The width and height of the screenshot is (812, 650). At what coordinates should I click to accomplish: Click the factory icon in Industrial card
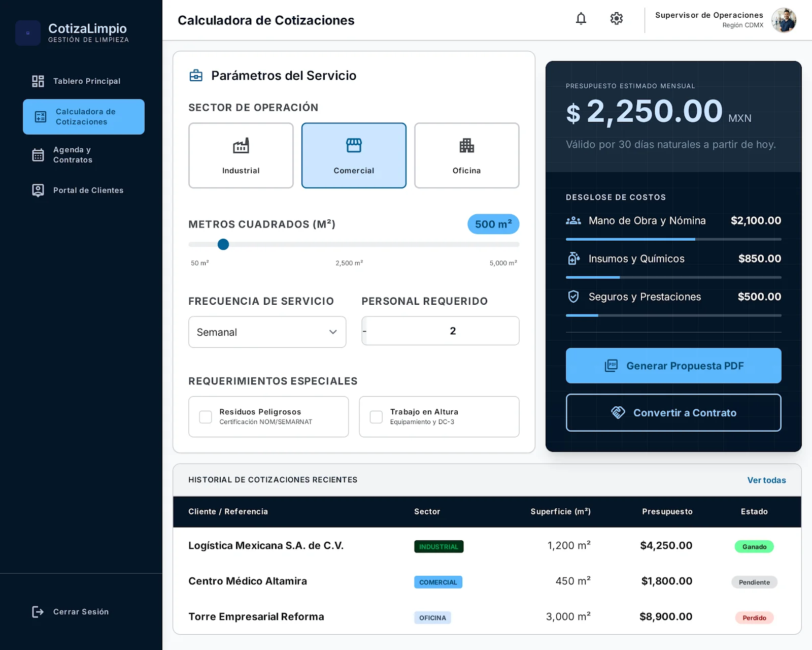(x=241, y=146)
